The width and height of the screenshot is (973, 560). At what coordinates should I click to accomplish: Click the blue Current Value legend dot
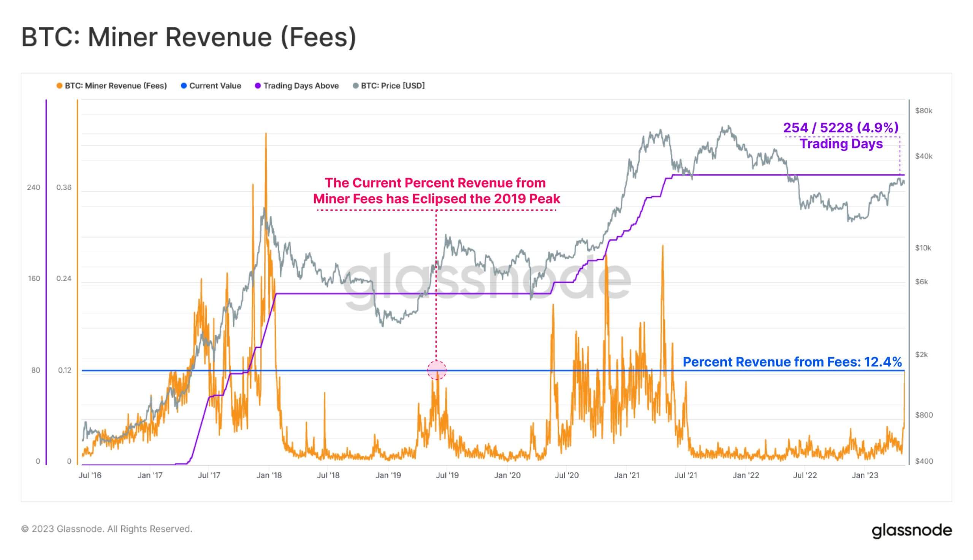184,86
